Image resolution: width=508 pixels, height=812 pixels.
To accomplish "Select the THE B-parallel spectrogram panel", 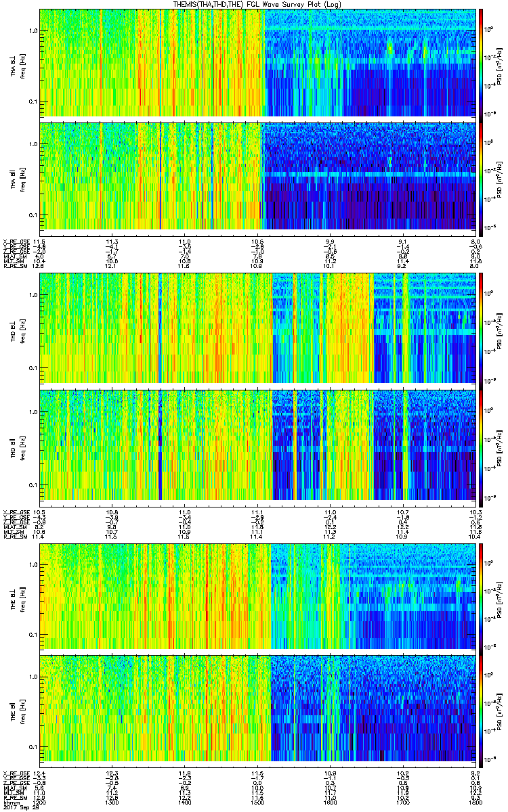I will pyautogui.click(x=257, y=707).
